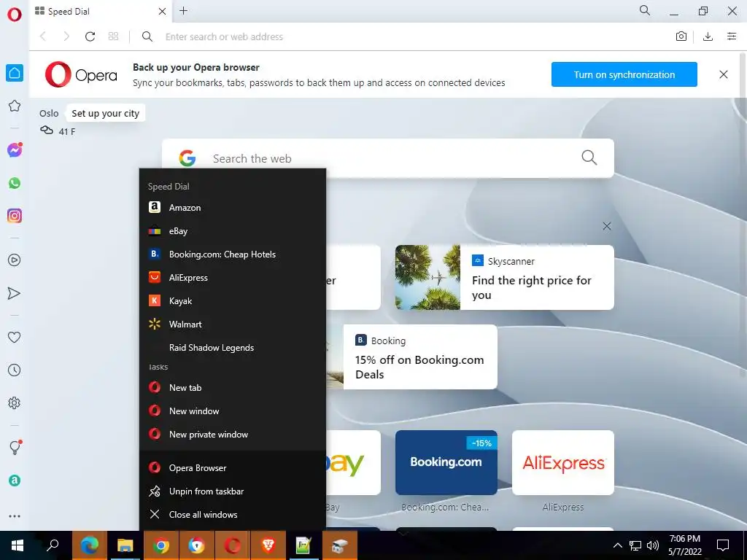
Task: Open File Explorer from taskbar
Action: [125, 545]
